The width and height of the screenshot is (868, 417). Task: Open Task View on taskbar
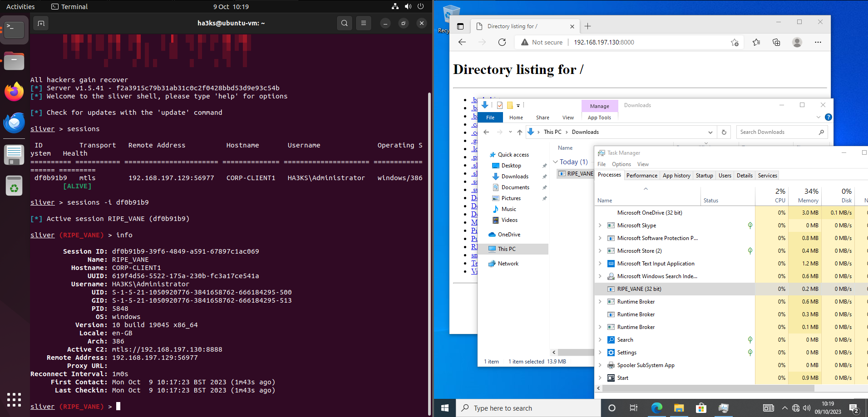click(x=634, y=408)
